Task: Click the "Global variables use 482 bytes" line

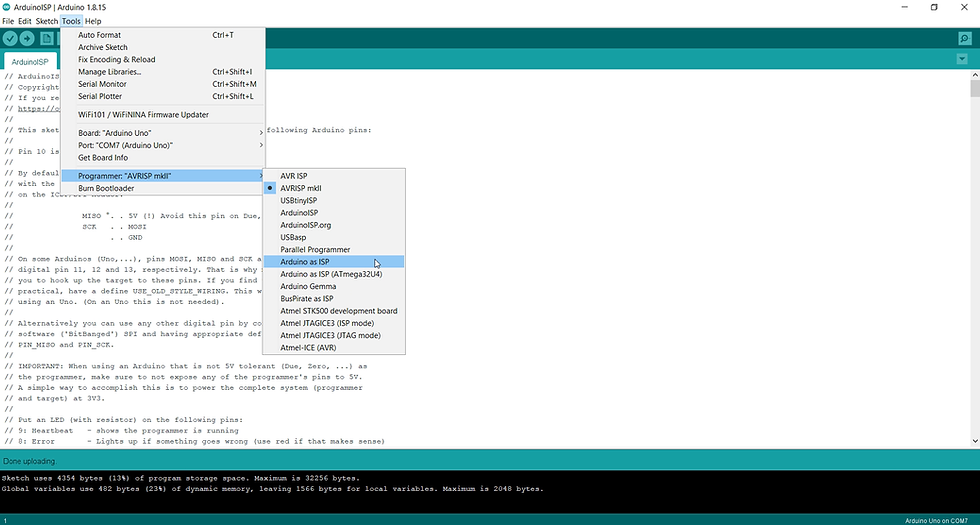Action: pyautogui.click(x=272, y=489)
